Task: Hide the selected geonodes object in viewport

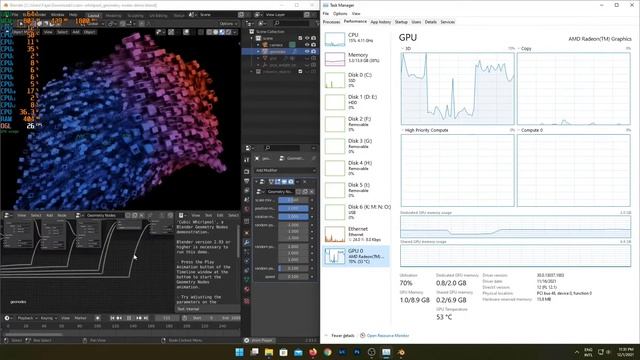Action: [307, 52]
